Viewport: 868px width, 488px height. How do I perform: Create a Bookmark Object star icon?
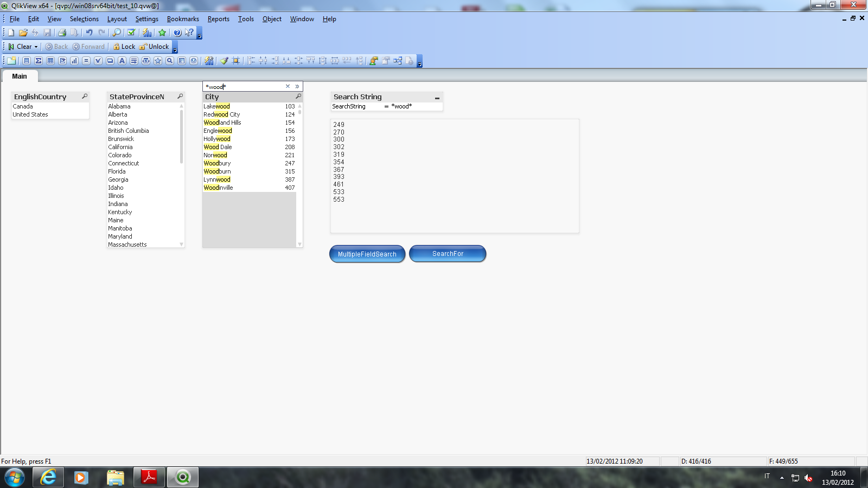[x=158, y=61]
